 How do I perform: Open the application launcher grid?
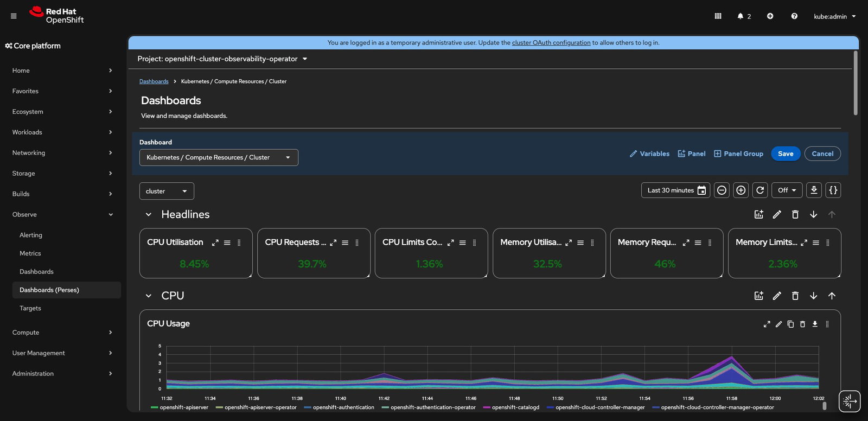tap(718, 16)
